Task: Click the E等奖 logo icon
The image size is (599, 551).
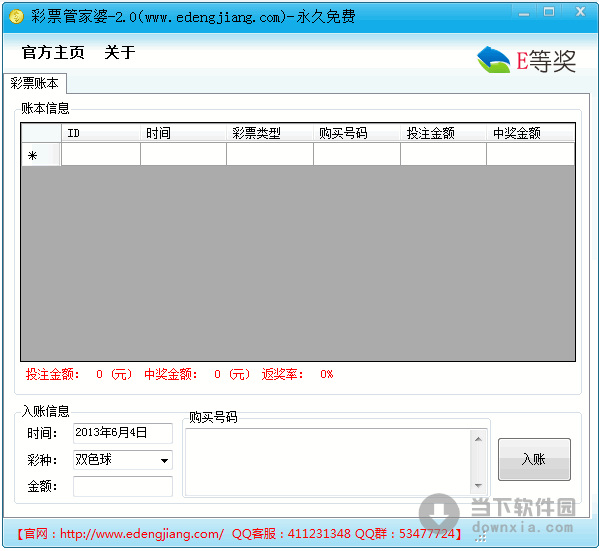Action: (x=526, y=60)
